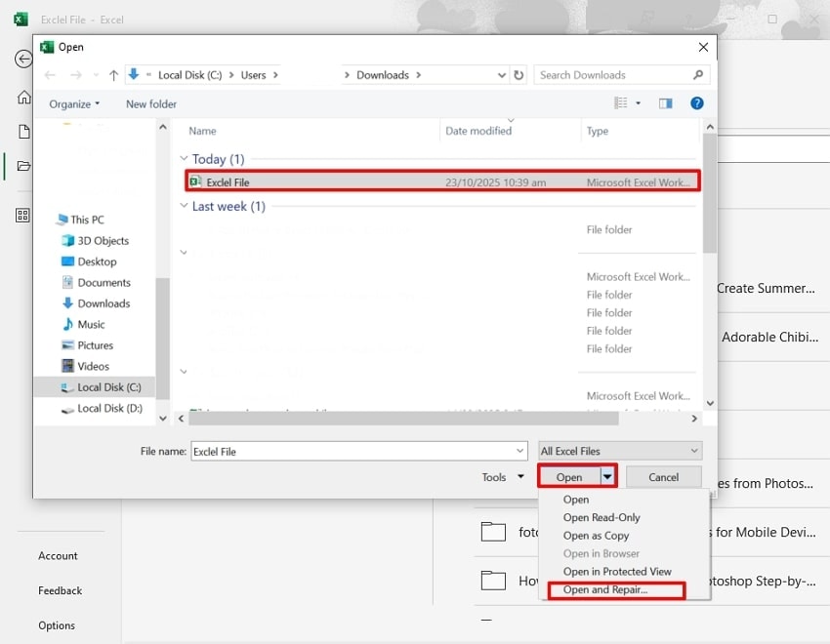Image resolution: width=830 pixels, height=644 pixels.
Task: Collapse the Today (1) file group
Action: pyautogui.click(x=186, y=158)
